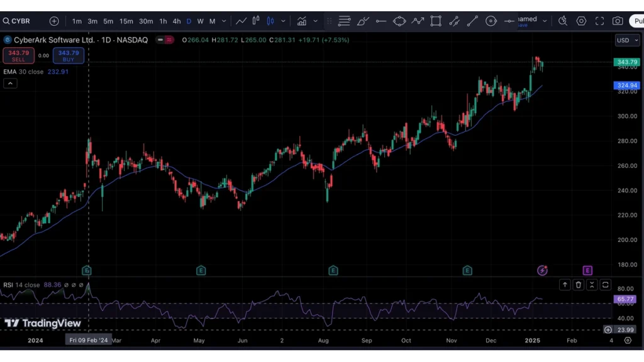Select the ellipse shape drawing tool
644x362 pixels.
point(399,21)
